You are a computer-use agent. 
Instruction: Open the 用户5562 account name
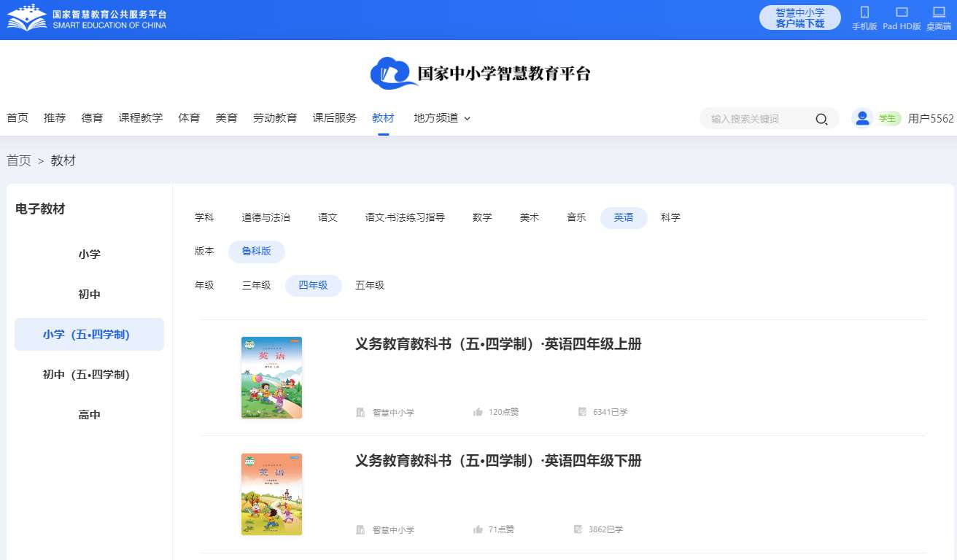pos(931,119)
